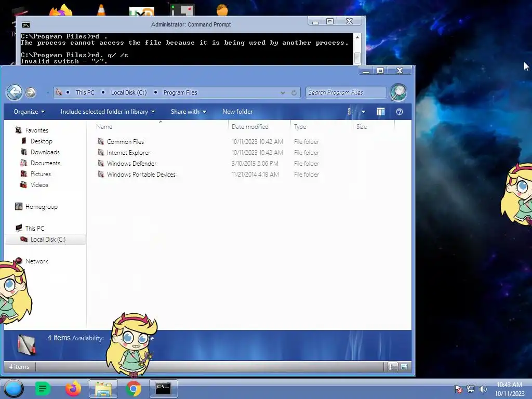This screenshot has height=399, width=532.
Task: Open Include selected folder in library menu
Action: 108,112
